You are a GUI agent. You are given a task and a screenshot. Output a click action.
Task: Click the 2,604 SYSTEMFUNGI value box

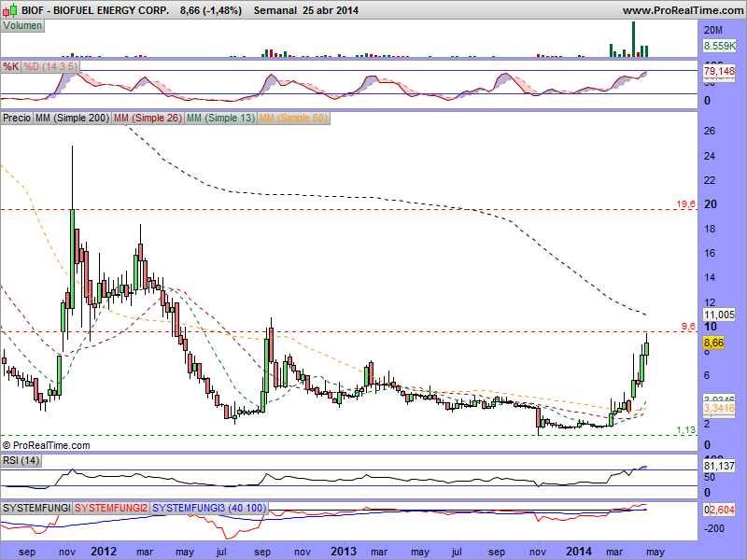[x=722, y=510]
